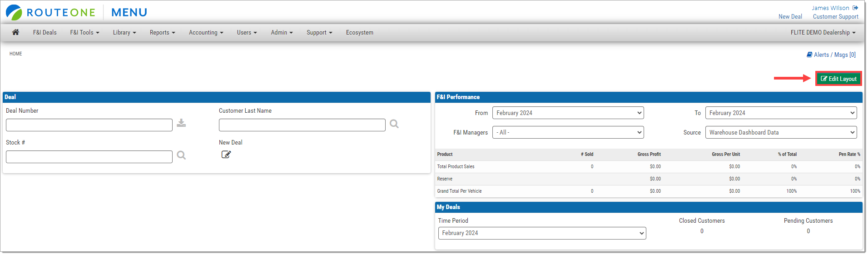Open F&I Deals menu item
Viewport: 868px width, 255px height.
pos(45,32)
